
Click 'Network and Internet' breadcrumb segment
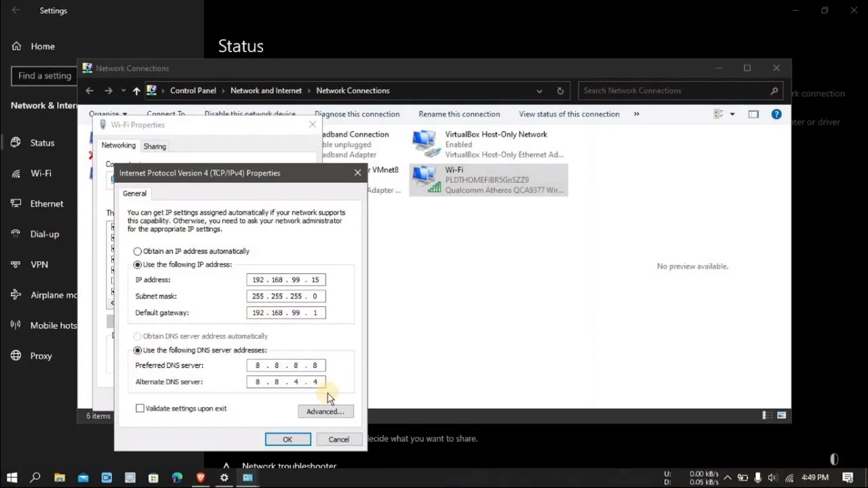click(266, 91)
